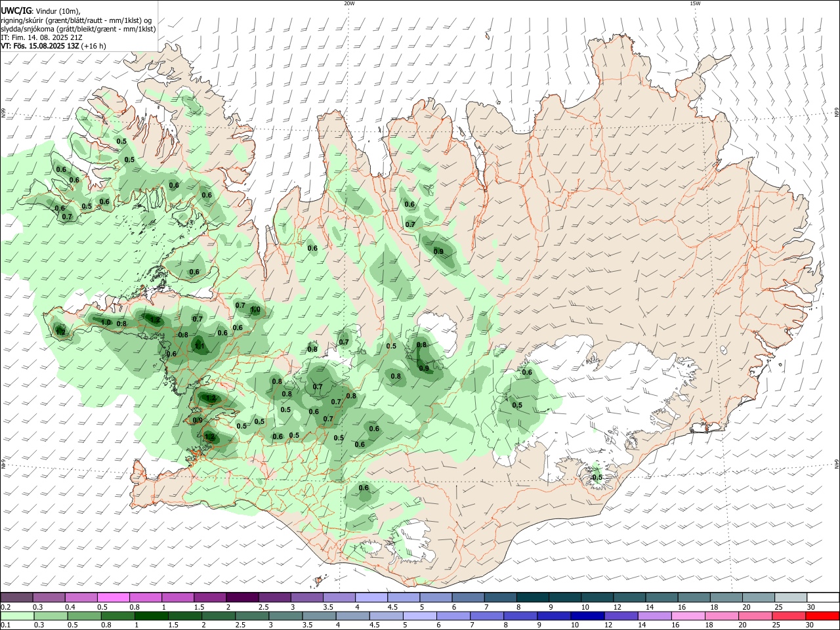Viewport: 840px width, 630px height.
Task: Click the 'slydda/snjókoma' description line
Action: coord(78,28)
